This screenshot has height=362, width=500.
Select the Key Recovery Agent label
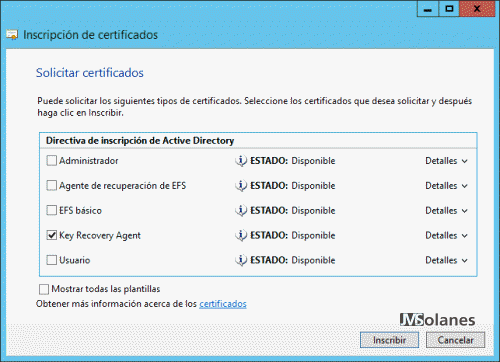[100, 236]
